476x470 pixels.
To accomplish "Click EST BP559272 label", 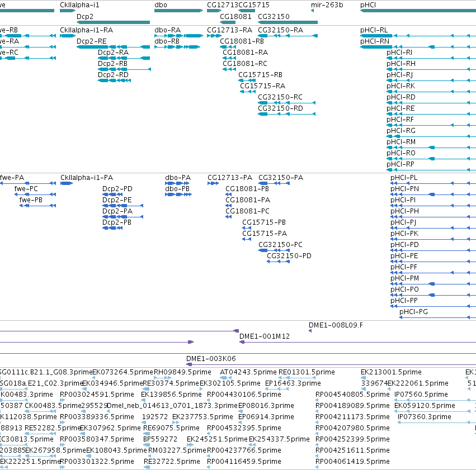I will [x=160, y=439].
